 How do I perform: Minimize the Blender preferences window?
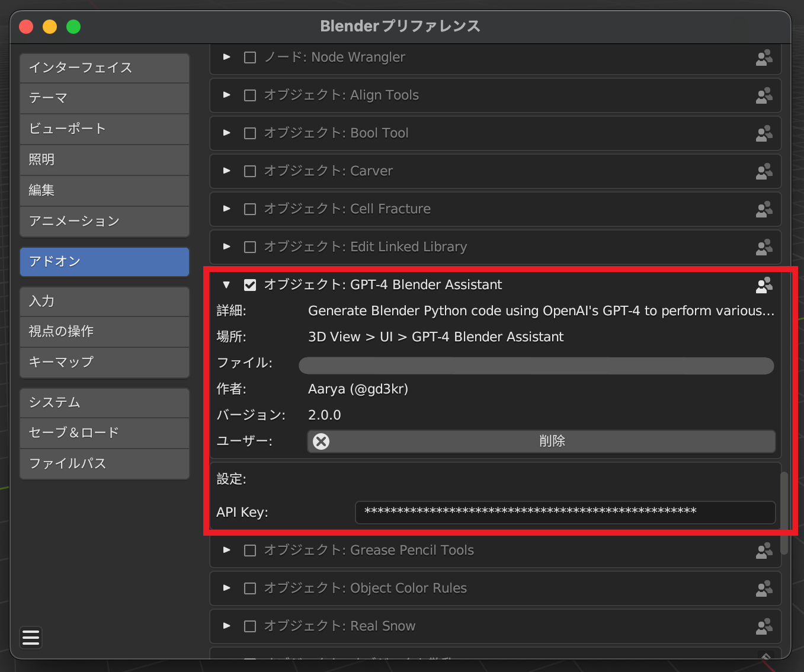point(50,27)
